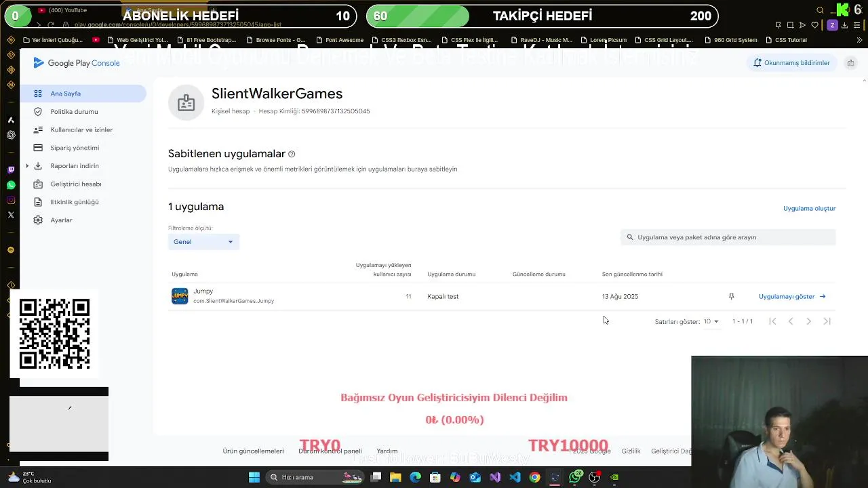
Task: Open Windows Start menu
Action: [254, 477]
